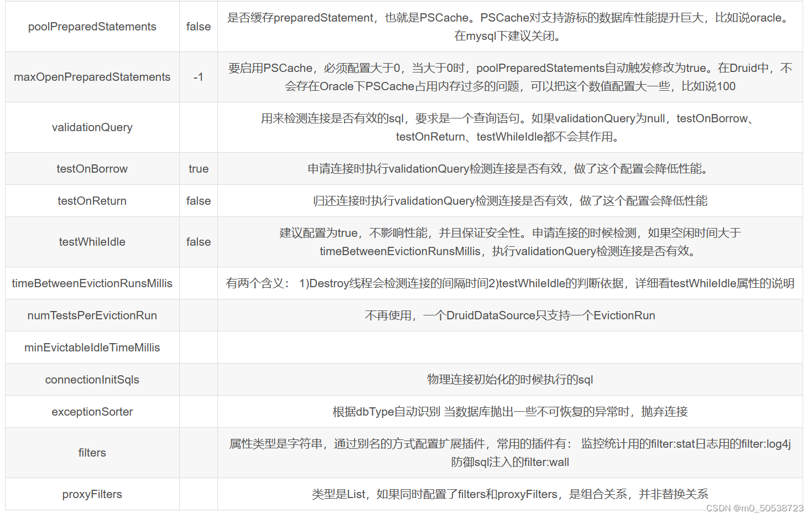Select the minEvictableIdleTimeMillis property name
The width and height of the screenshot is (812, 518).
point(92,348)
